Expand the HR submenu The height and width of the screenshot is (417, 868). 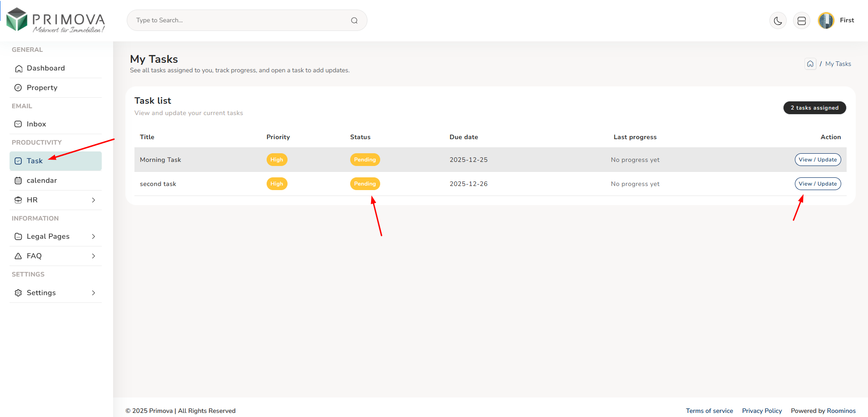93,200
